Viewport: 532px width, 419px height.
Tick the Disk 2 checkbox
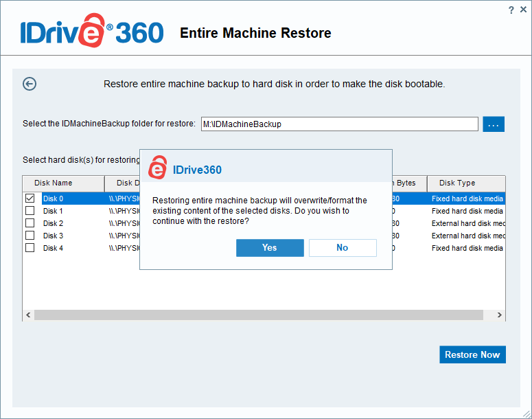pyautogui.click(x=30, y=223)
